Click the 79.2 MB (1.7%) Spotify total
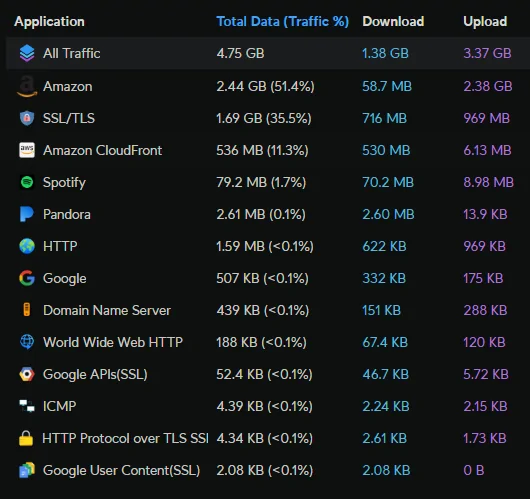The height and width of the screenshot is (499, 530). click(x=261, y=183)
